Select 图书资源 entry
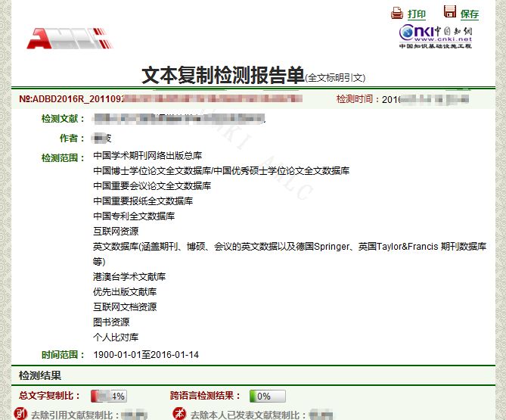The height and width of the screenshot is (420, 506). 111,322
